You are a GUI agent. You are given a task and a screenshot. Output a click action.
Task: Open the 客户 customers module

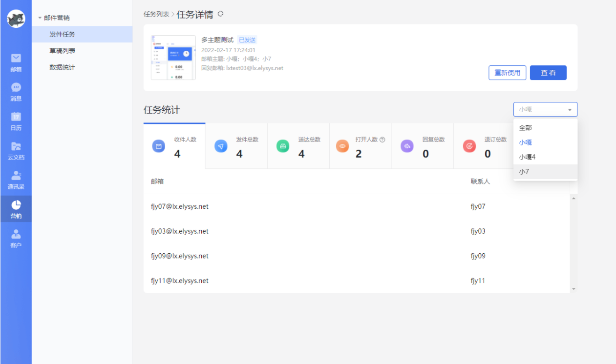pyautogui.click(x=16, y=238)
